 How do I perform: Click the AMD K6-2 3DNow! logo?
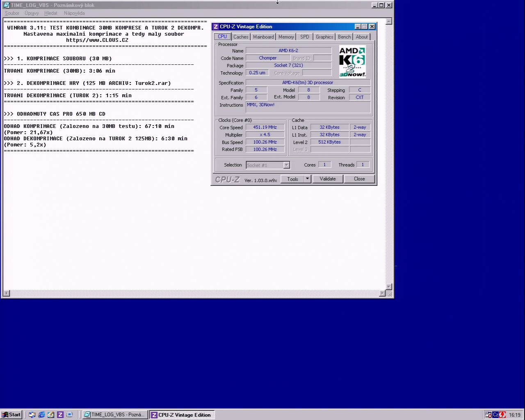click(x=352, y=62)
